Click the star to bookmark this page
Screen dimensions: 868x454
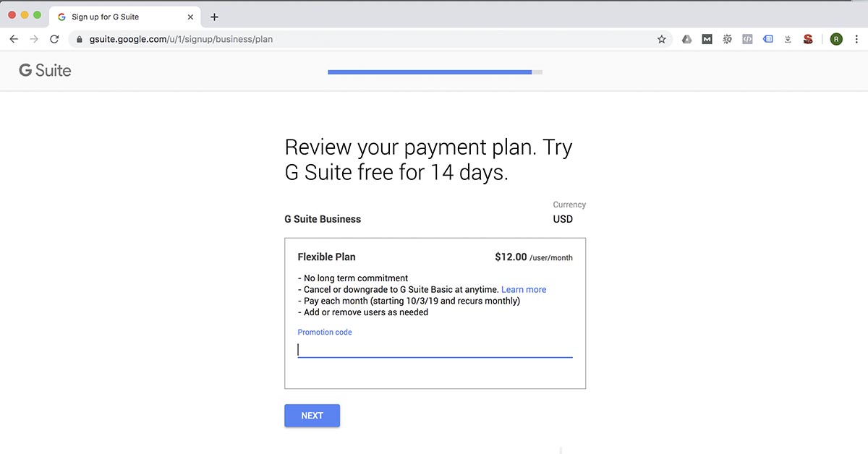[x=661, y=39]
